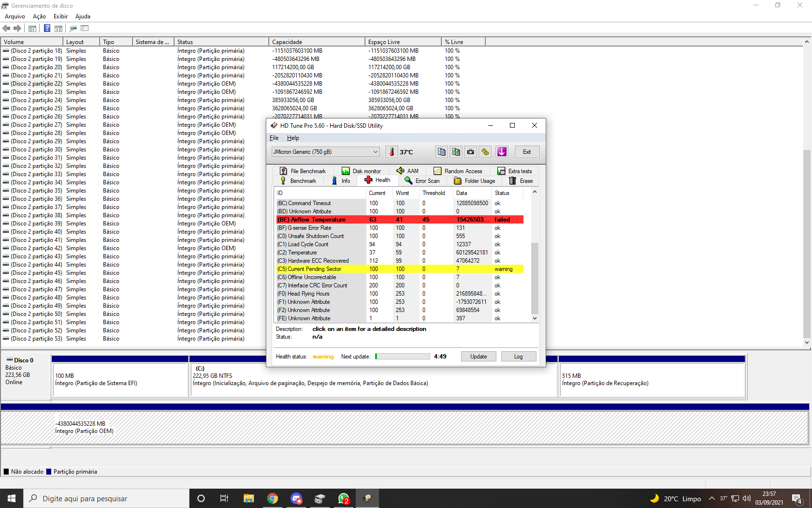
Task: Open the 20°C Limpo weather widget
Action: coord(675,499)
